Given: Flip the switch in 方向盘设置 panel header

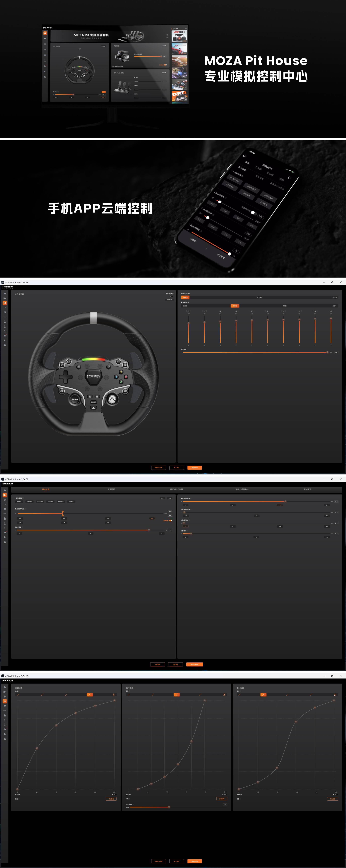Looking at the screenshot, I should [171, 297].
